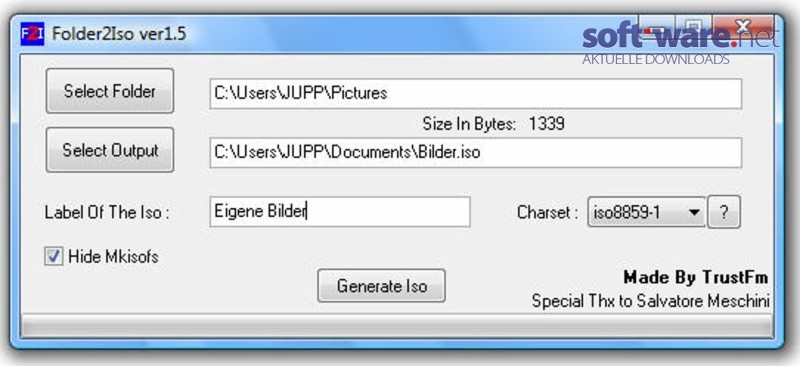Click the output Bilder.iso path field

[x=476, y=153]
